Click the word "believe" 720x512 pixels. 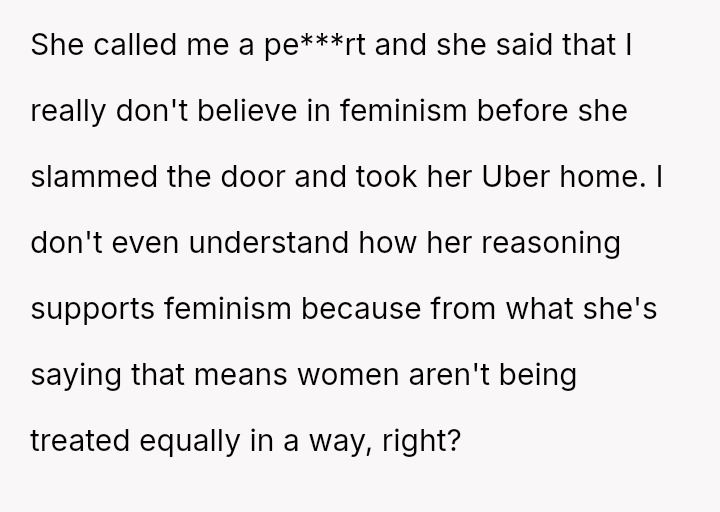tap(247, 111)
